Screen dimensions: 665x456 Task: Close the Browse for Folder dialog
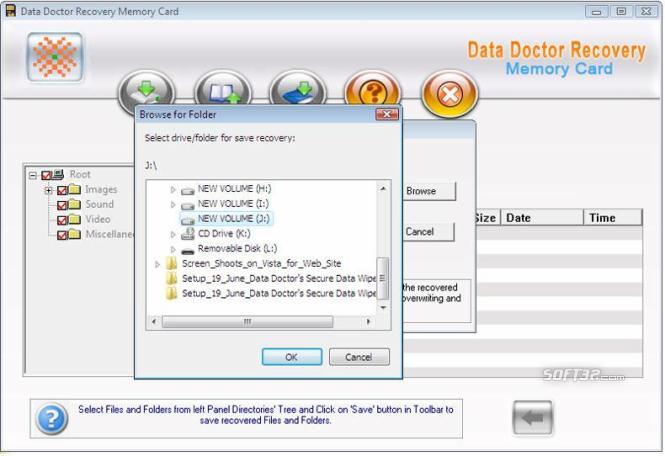387,114
